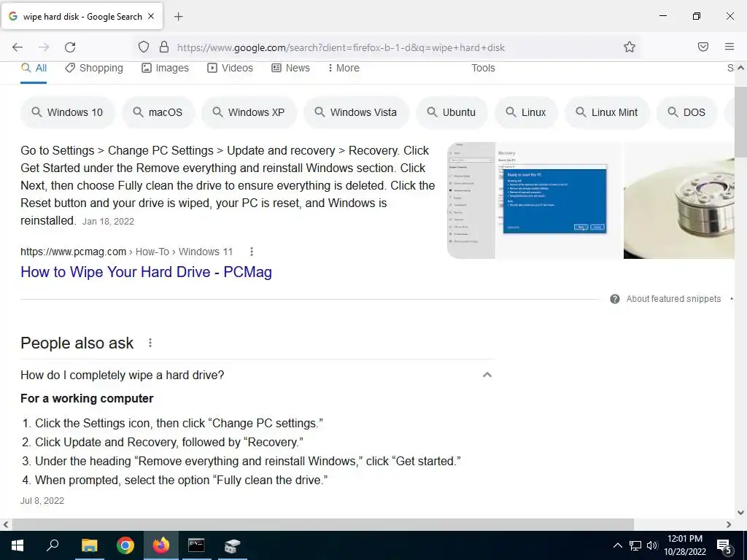Viewport: 747px width, 560px height.
Task: Select the Linux Mint filter chip
Action: (x=607, y=112)
